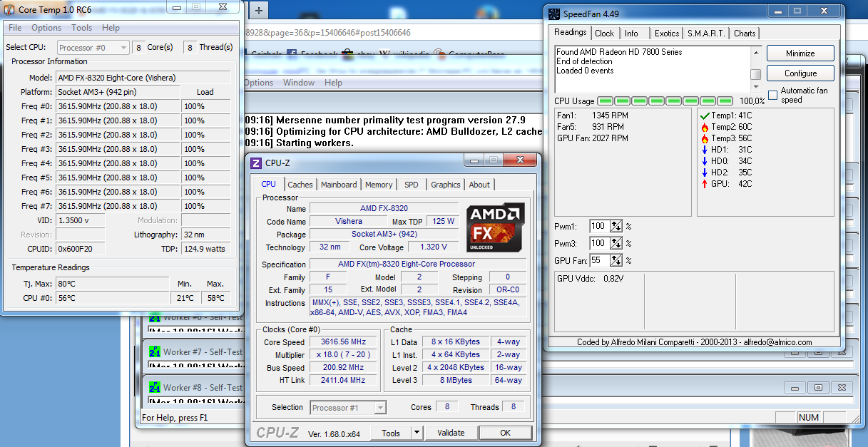Viewport: 868px width, 447px height.
Task: Switch to the Caches tab in CPU-Z
Action: [x=300, y=185]
